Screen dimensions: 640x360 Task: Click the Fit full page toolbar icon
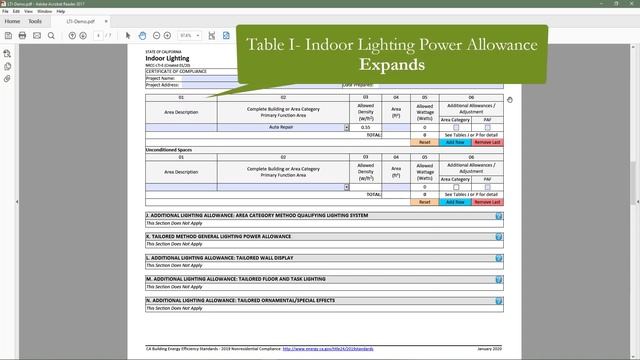tap(226, 36)
